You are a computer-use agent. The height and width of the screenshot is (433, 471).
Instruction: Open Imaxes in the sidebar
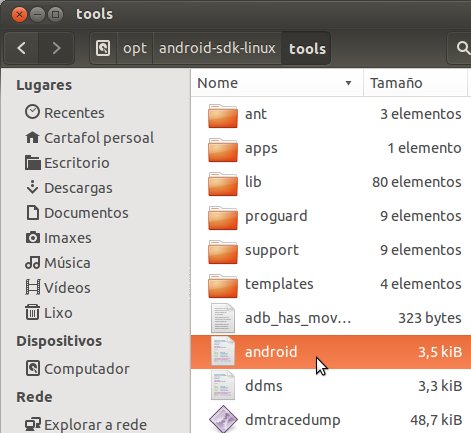(x=68, y=238)
